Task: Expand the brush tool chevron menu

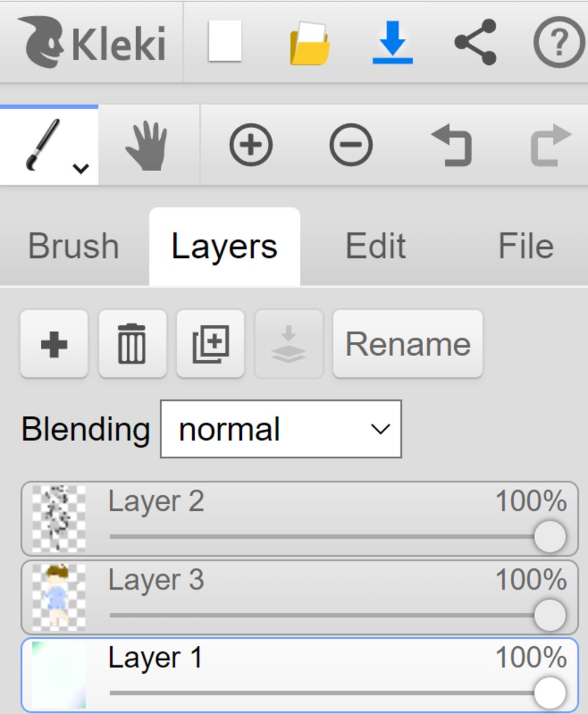Action: coord(81,168)
